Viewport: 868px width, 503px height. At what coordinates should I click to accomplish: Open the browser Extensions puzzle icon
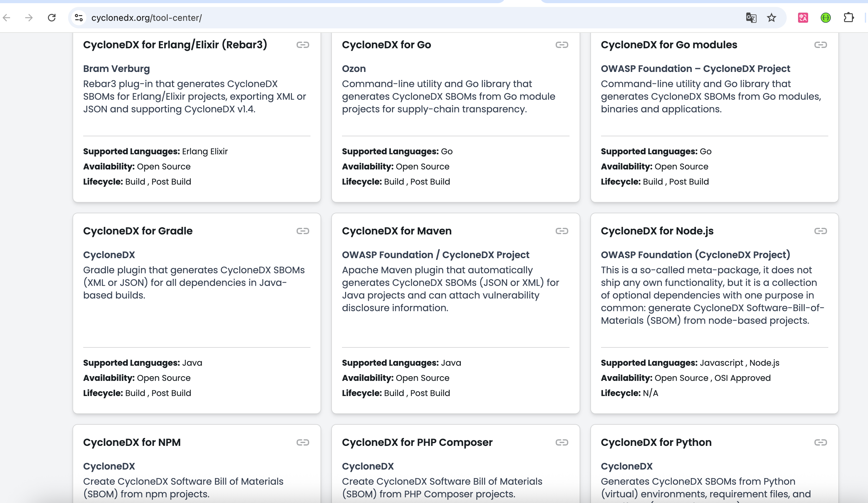click(x=848, y=18)
